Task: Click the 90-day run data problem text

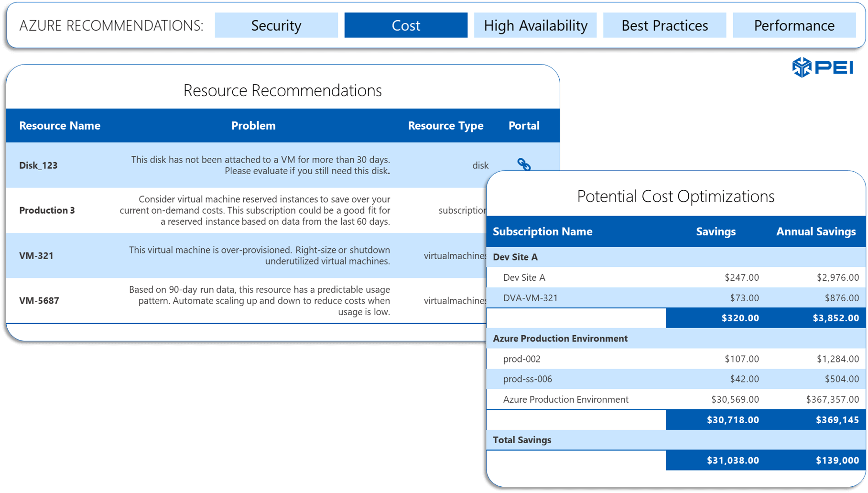Action: (x=260, y=301)
